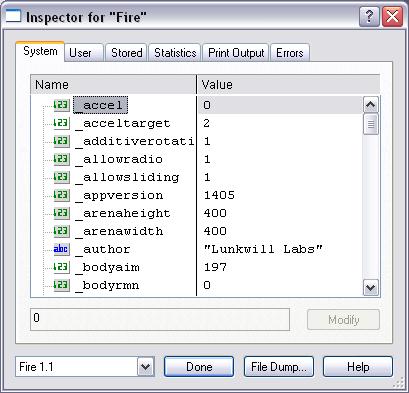Switch to the User tab
Viewport: 409px width, 393px height.
pos(80,53)
